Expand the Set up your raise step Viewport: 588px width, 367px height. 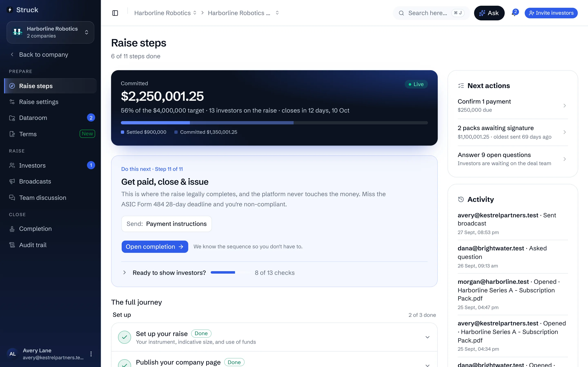tap(427, 337)
